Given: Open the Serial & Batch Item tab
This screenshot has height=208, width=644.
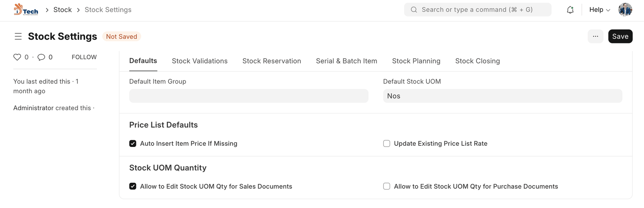Looking at the screenshot, I should coord(346,61).
